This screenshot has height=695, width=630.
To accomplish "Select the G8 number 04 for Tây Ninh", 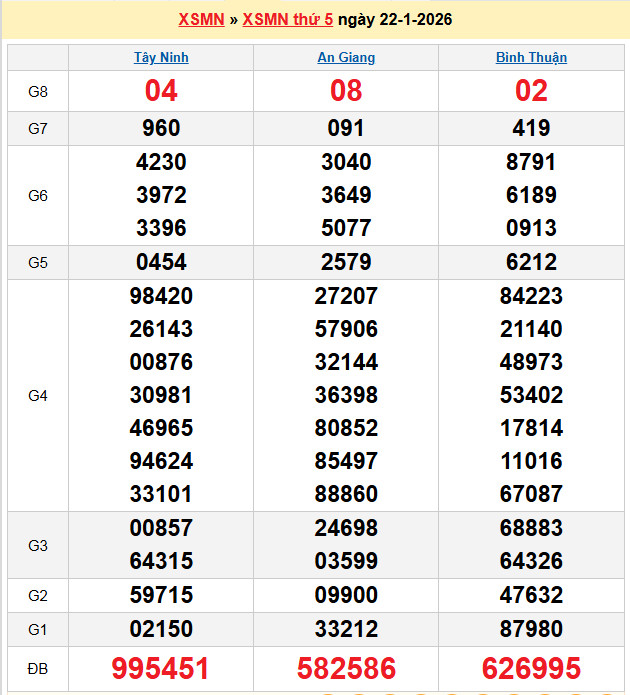I will coord(161,91).
